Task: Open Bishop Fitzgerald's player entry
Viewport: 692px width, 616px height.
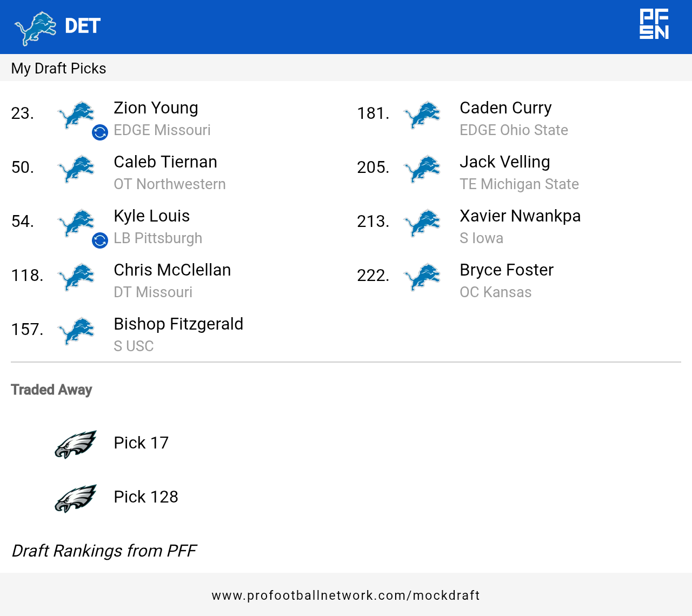Action: pyautogui.click(x=178, y=324)
